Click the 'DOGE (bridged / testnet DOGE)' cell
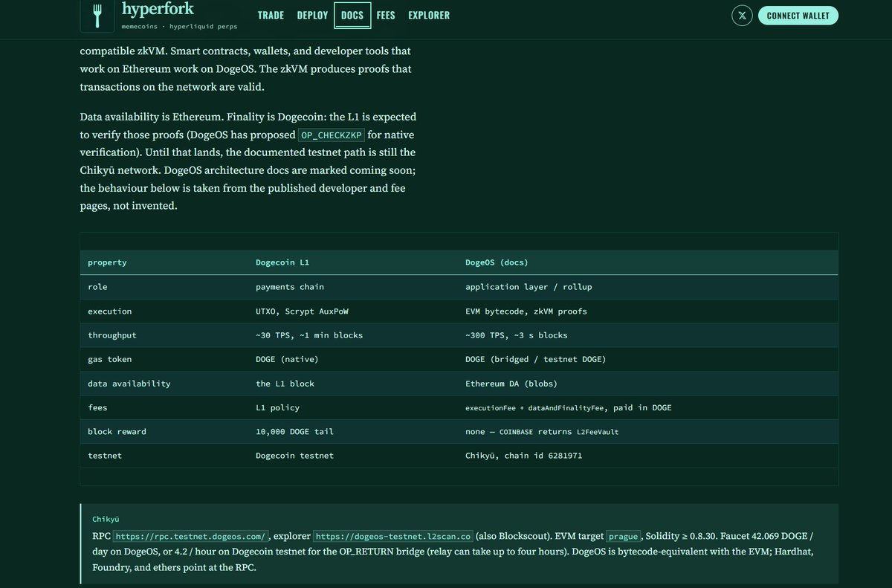 click(536, 359)
